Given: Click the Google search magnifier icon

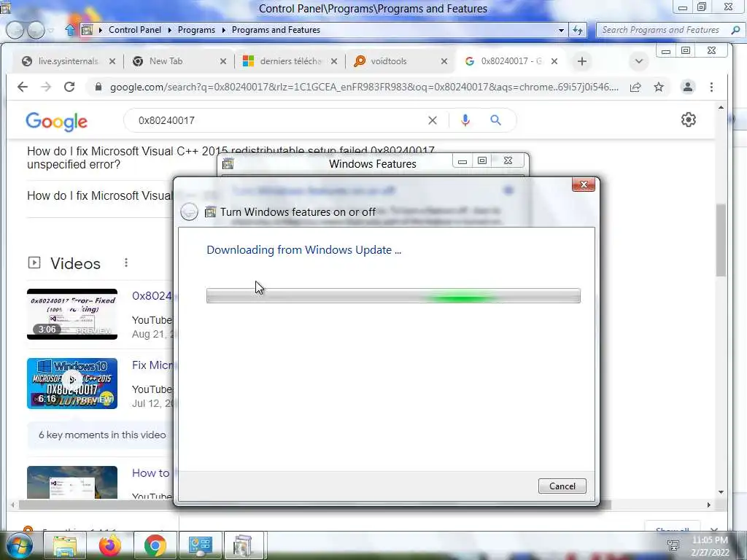Looking at the screenshot, I should pyautogui.click(x=495, y=120).
